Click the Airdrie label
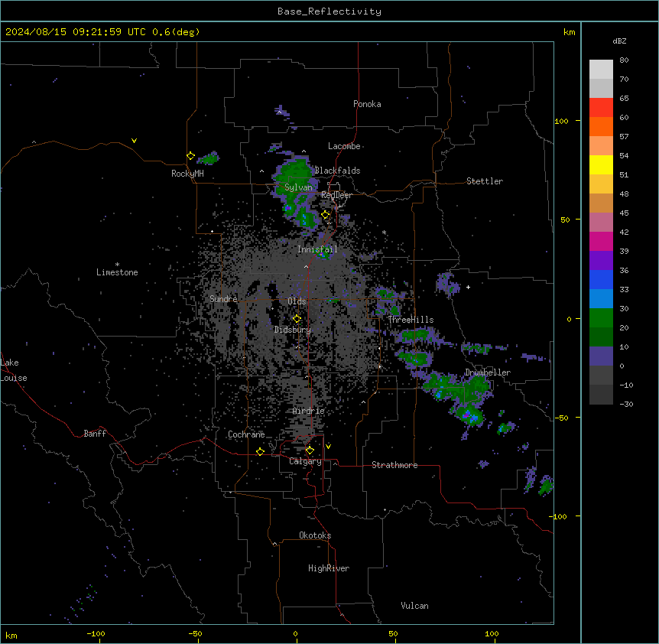659x644 pixels. pyautogui.click(x=309, y=411)
